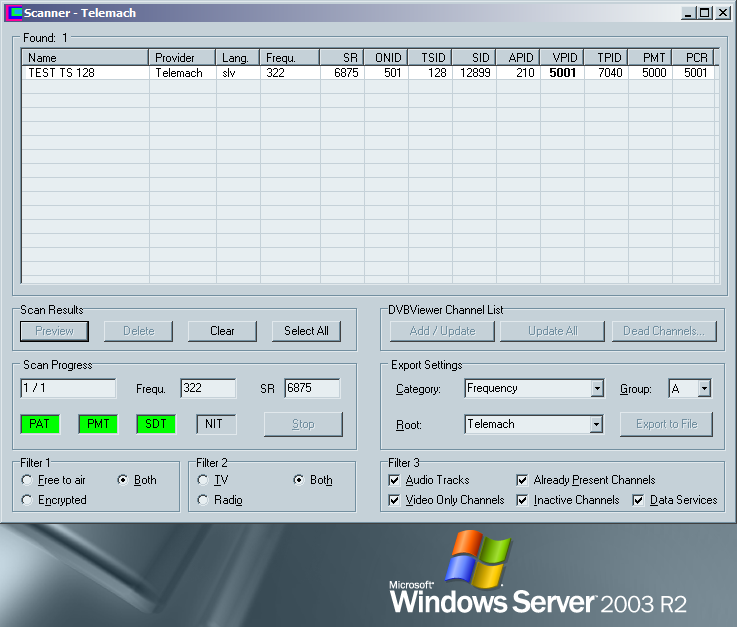The image size is (737, 627).
Task: Clear the scan results
Action: (x=222, y=331)
